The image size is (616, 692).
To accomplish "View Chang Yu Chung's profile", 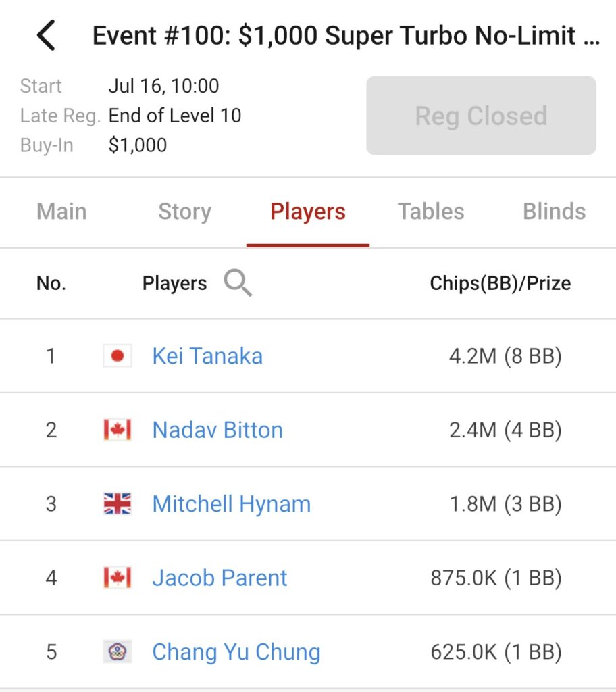I will point(236,653).
